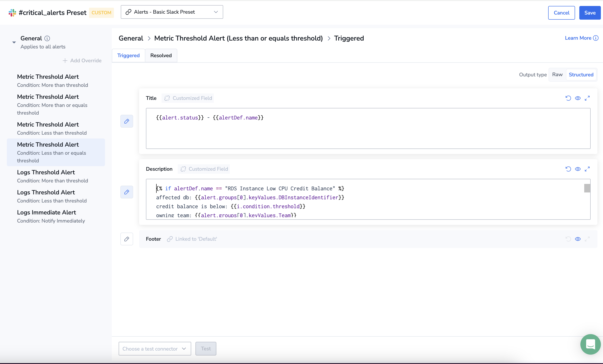
Task: Click the 'credit balance is below' line
Action: (x=230, y=206)
